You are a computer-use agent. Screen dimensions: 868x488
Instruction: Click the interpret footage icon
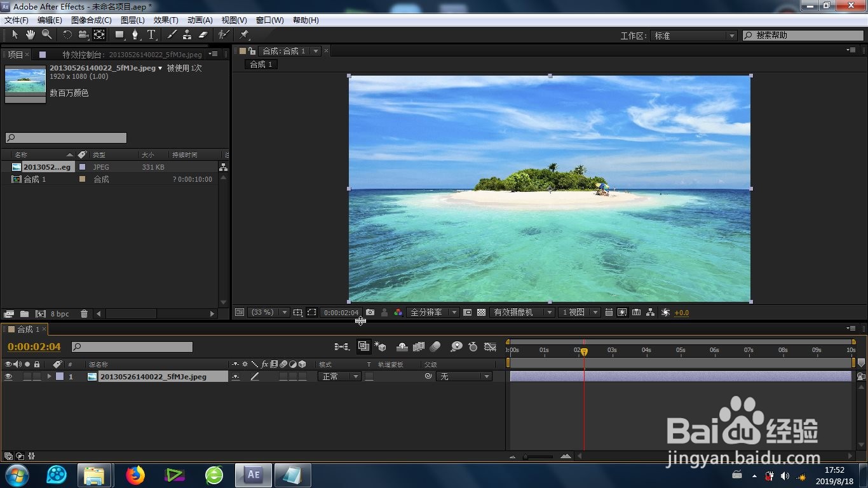[x=9, y=314]
